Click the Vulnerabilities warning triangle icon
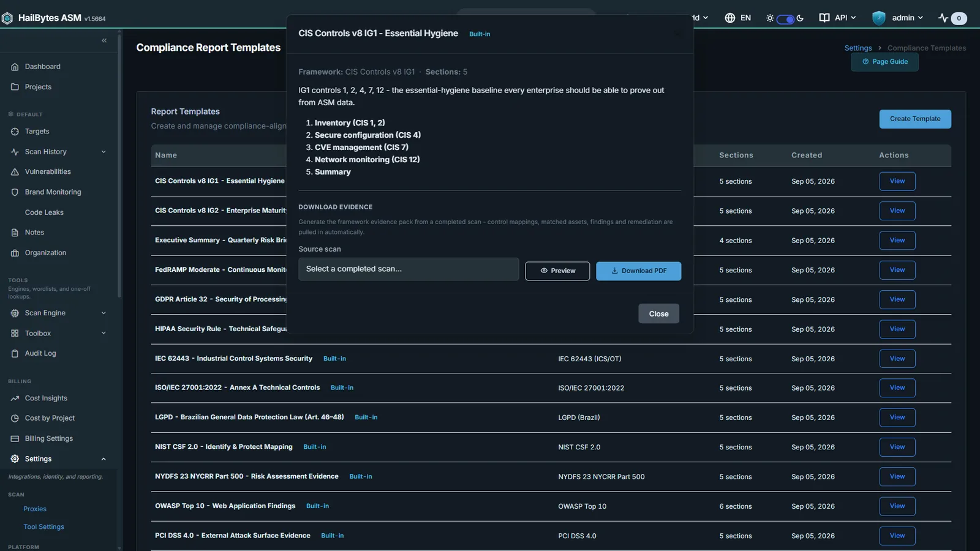 tap(15, 172)
